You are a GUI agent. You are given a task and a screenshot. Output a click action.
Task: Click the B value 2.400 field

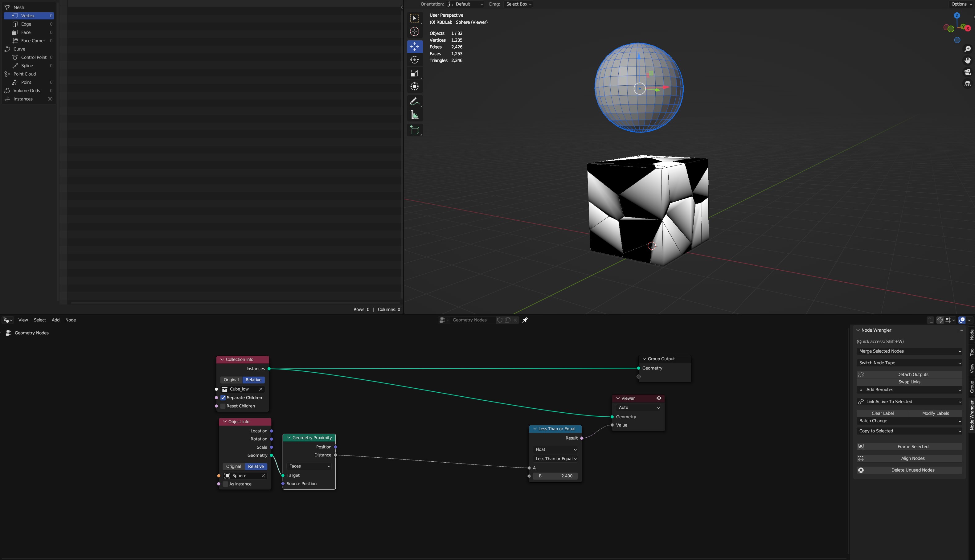tap(555, 476)
